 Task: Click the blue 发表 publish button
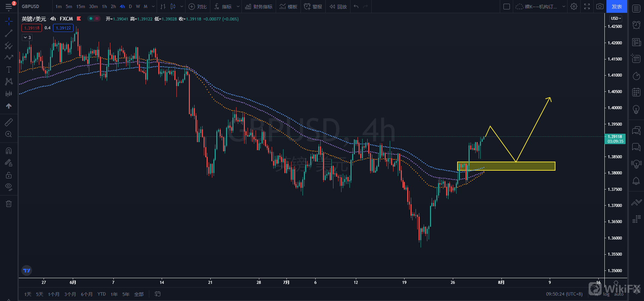coord(616,6)
